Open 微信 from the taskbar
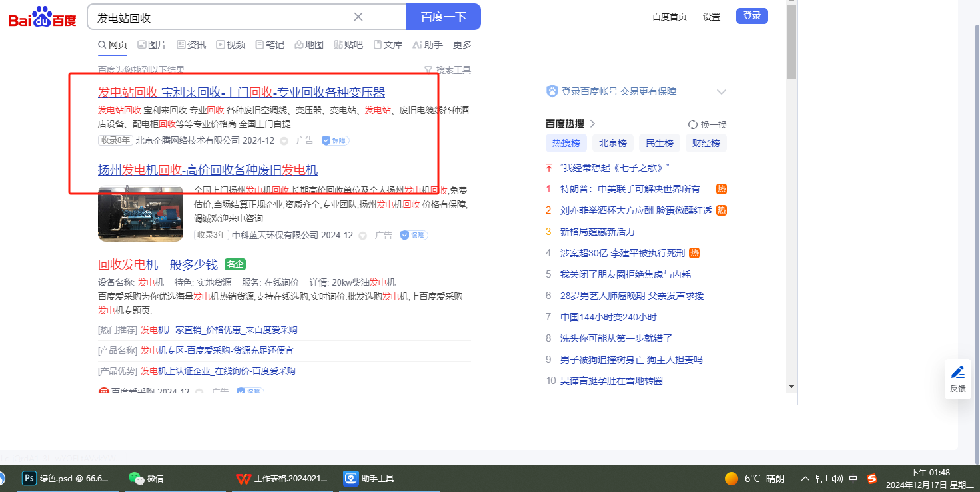The width and height of the screenshot is (980, 492). [x=146, y=478]
